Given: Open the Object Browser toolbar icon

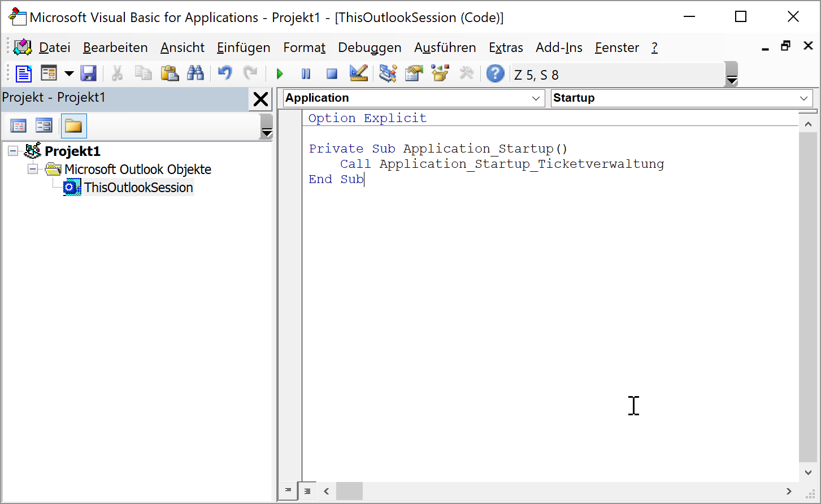Looking at the screenshot, I should point(440,73).
